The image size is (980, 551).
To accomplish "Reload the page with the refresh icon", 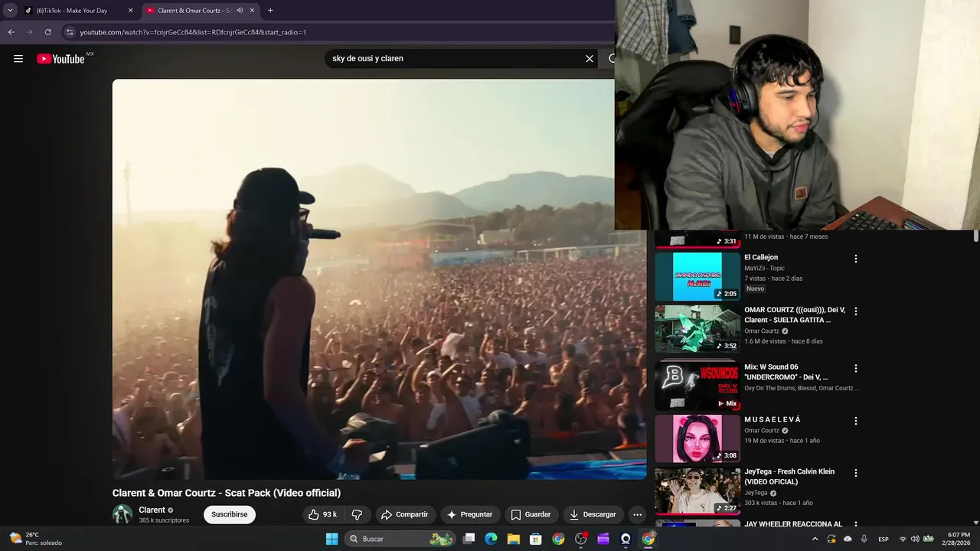I will 47,32.
